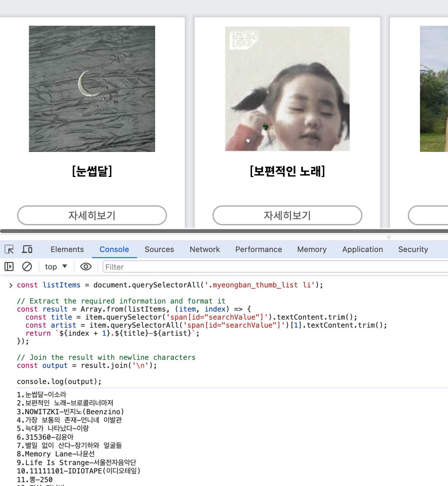Click output line 7.별일 없이 산다–장기하와 얼굴들
Image resolution: width=448 pixels, height=486 pixels.
69,446
